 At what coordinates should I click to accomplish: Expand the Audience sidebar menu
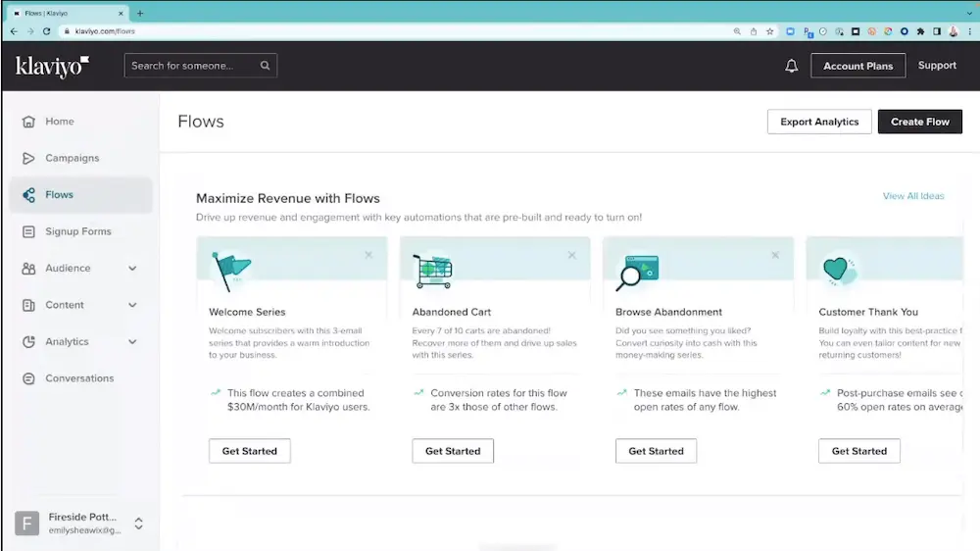point(132,269)
